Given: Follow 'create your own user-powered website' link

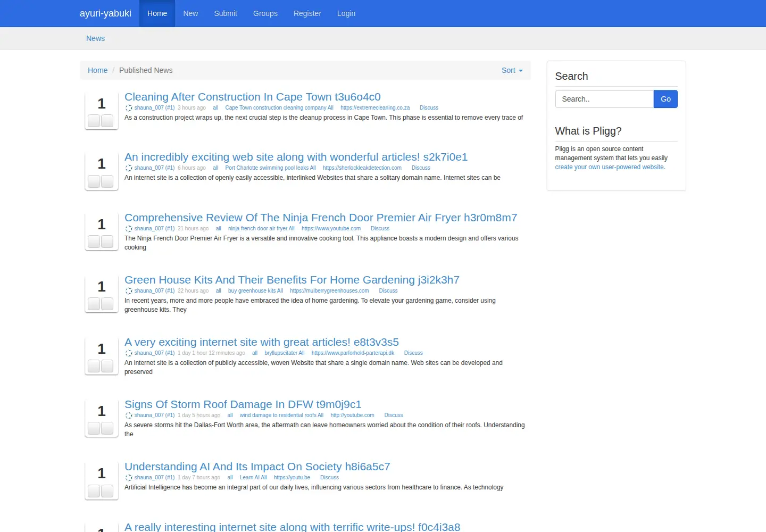Looking at the screenshot, I should tap(609, 167).
